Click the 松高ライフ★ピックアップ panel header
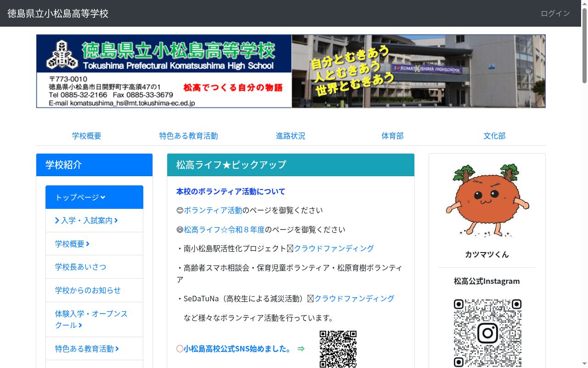The width and height of the screenshot is (588, 368). [x=291, y=165]
